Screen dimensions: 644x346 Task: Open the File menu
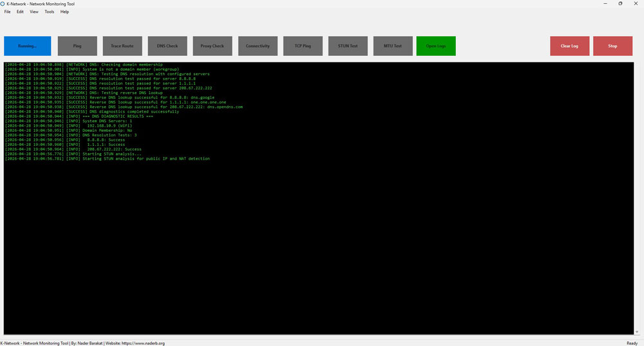7,12
